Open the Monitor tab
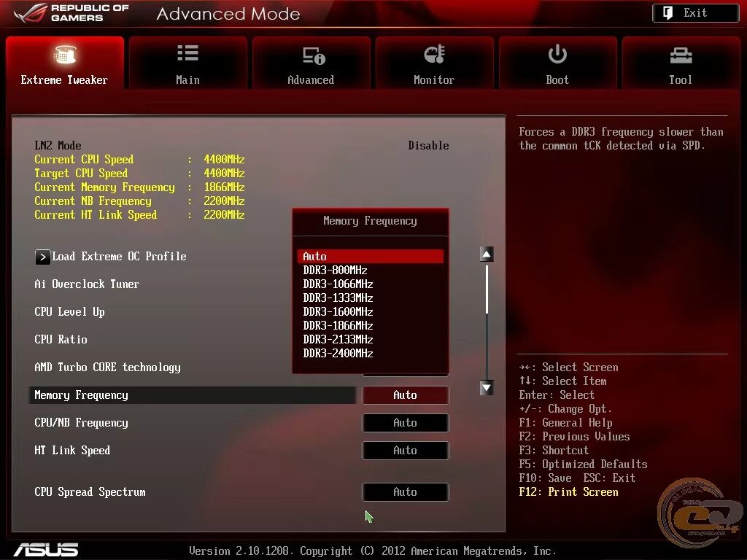The width and height of the screenshot is (747, 560). click(x=434, y=63)
